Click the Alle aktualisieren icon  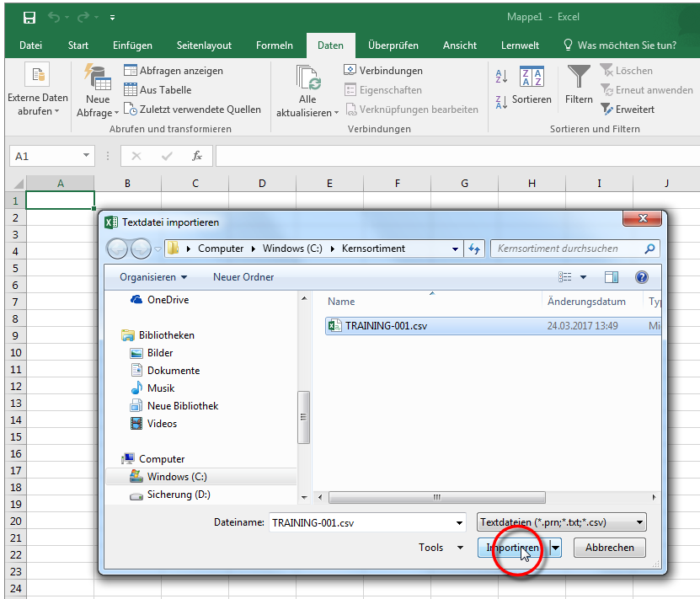coord(307,78)
